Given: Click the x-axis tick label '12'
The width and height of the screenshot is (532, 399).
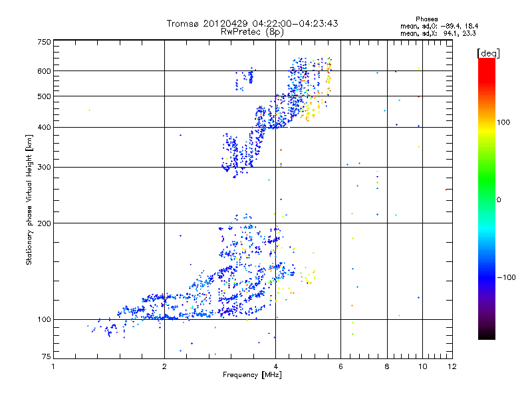Looking at the screenshot, I should tap(452, 366).
